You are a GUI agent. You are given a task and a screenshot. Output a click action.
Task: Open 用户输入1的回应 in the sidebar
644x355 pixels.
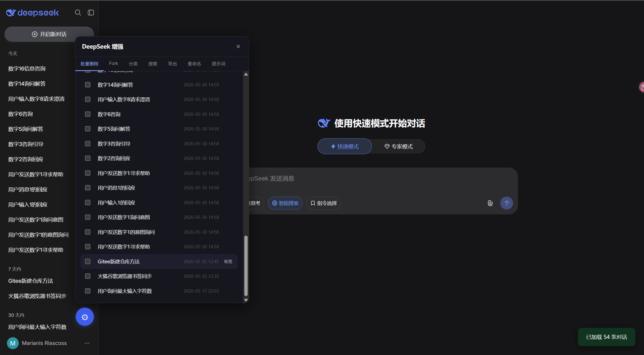(28, 205)
